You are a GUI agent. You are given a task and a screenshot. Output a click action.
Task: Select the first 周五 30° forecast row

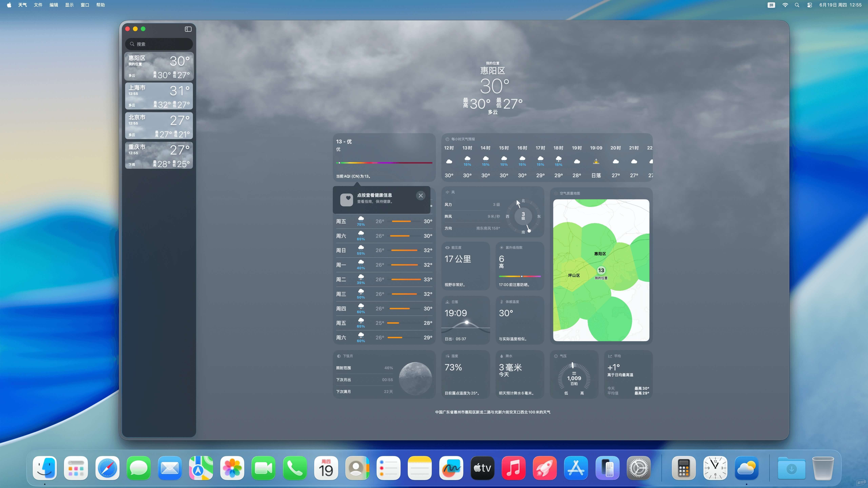pyautogui.click(x=384, y=221)
